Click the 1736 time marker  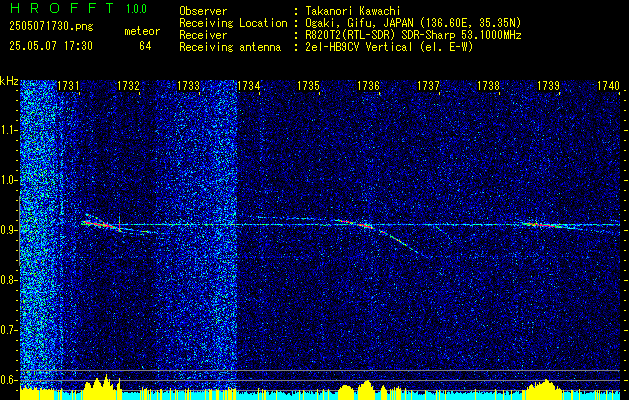(x=369, y=85)
